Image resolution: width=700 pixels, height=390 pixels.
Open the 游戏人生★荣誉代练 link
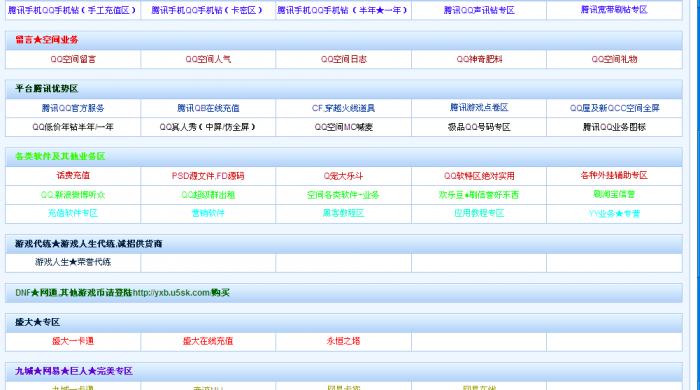click(x=73, y=262)
